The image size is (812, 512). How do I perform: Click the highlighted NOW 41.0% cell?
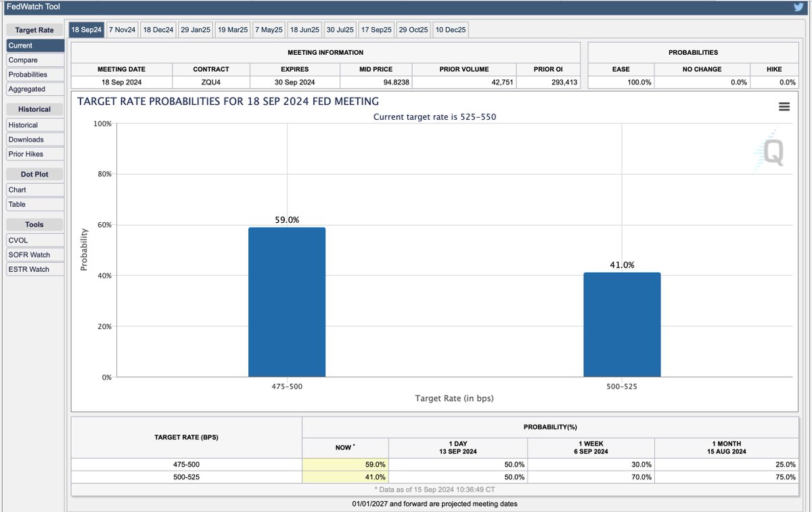[345, 477]
